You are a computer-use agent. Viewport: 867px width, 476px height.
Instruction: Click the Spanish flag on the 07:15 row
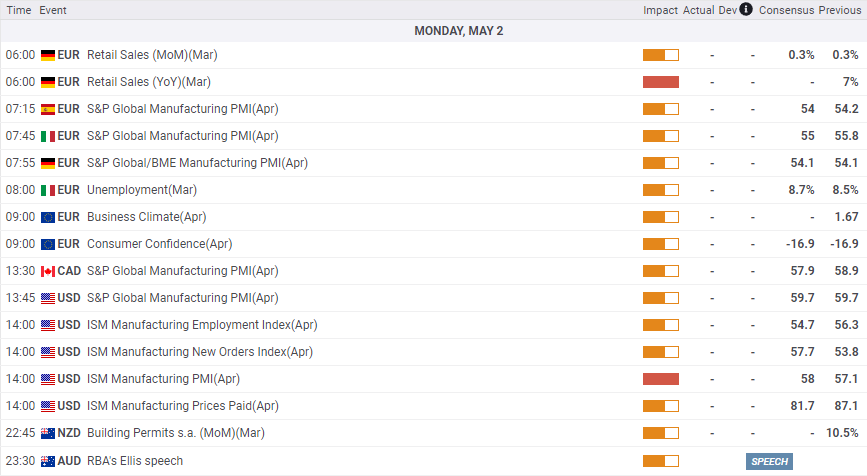[x=47, y=109]
